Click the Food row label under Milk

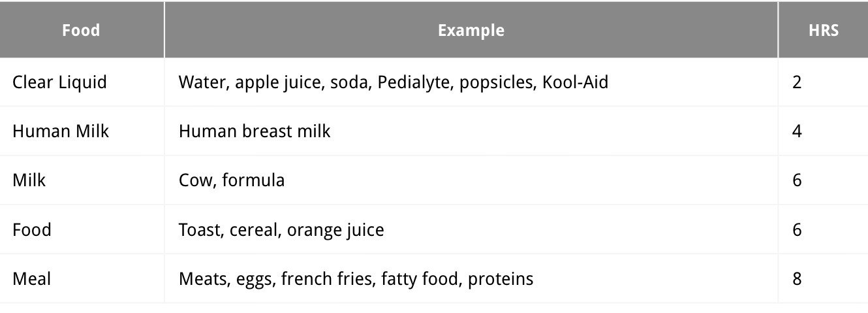tap(32, 230)
